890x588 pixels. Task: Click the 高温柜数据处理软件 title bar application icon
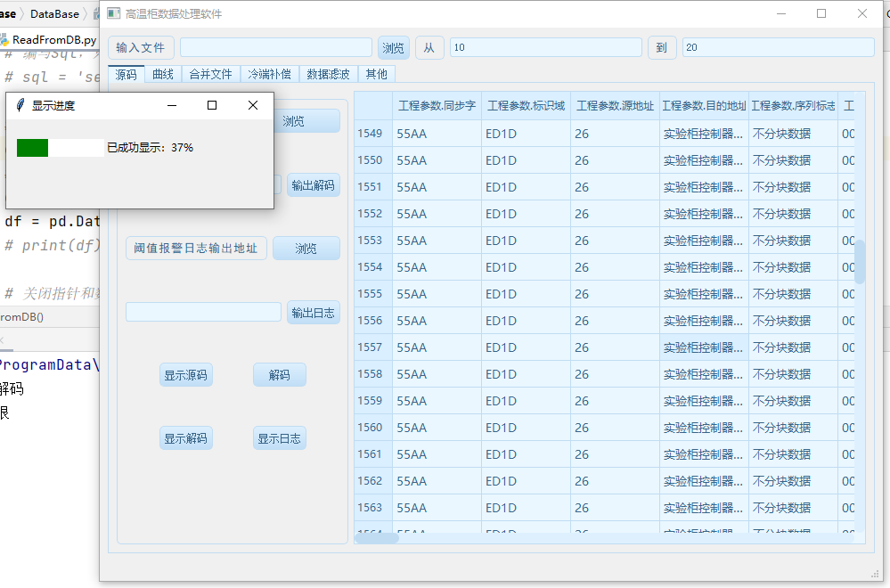(x=113, y=13)
